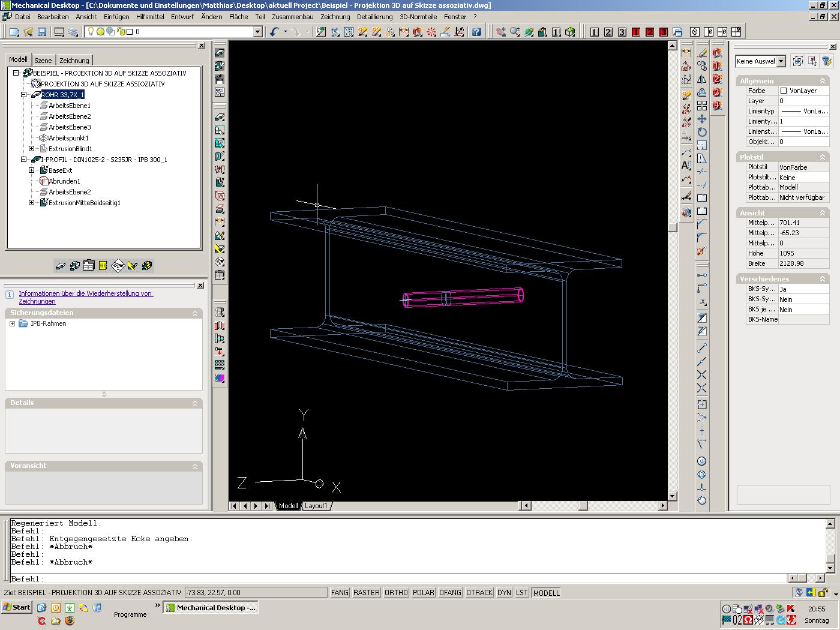
Task: Open the layer dropdown list
Action: pos(258,32)
